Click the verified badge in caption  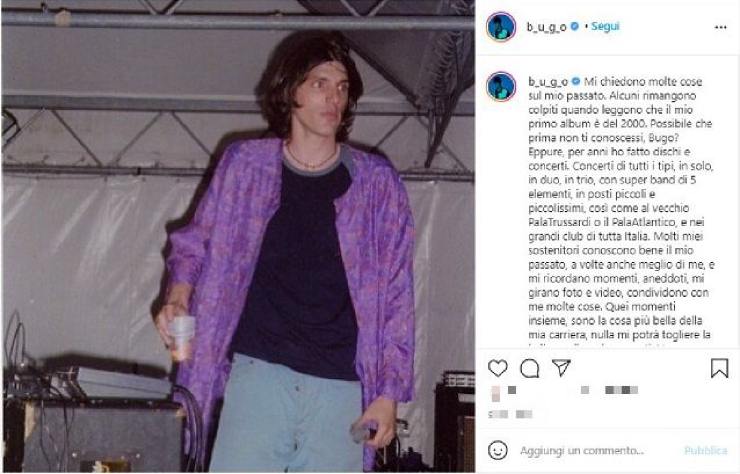tap(576, 81)
